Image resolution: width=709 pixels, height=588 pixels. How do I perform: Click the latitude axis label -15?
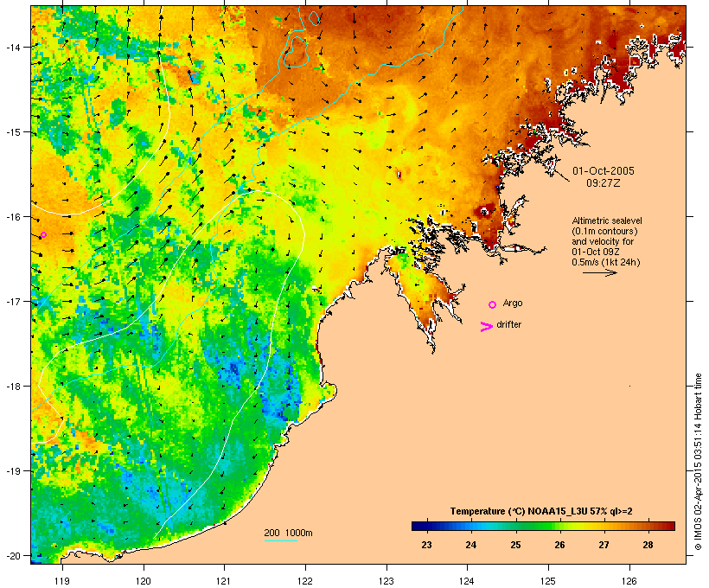[13, 132]
